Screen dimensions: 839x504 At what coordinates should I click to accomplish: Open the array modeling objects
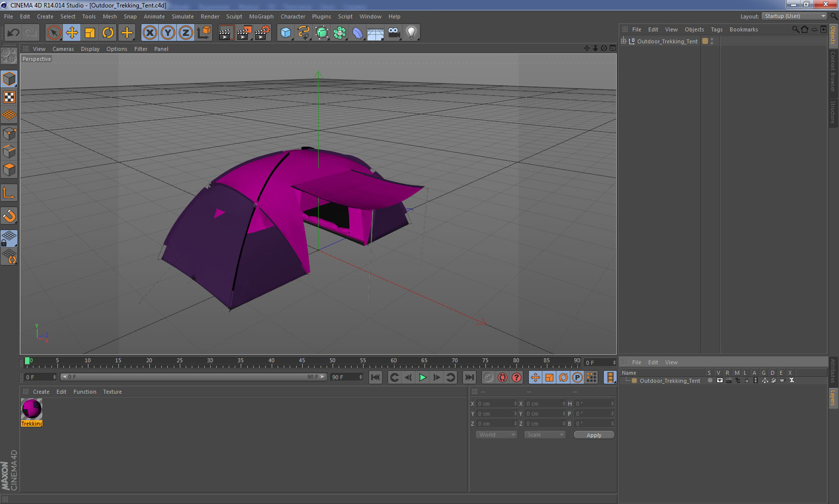click(340, 33)
